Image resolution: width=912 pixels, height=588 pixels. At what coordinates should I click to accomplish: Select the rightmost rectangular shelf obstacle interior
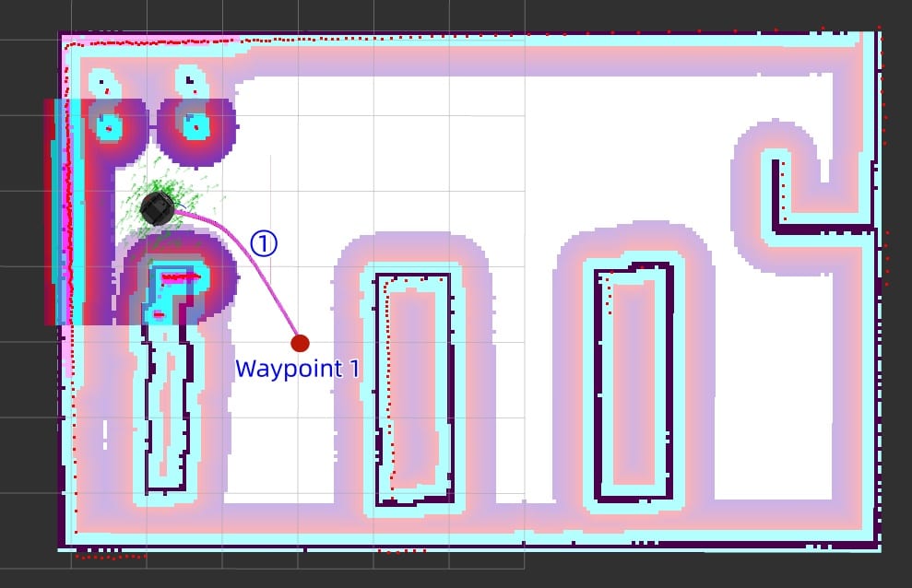point(634,382)
